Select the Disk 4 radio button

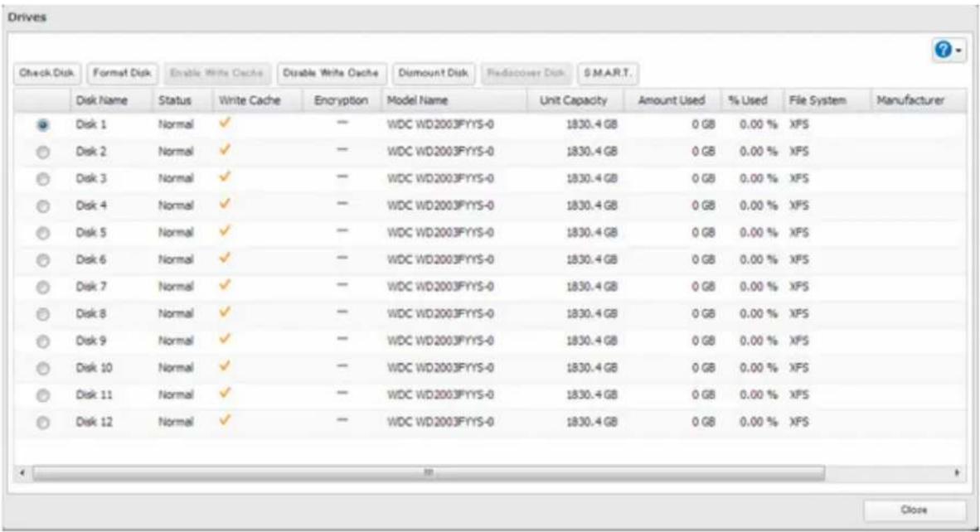pyautogui.click(x=42, y=206)
